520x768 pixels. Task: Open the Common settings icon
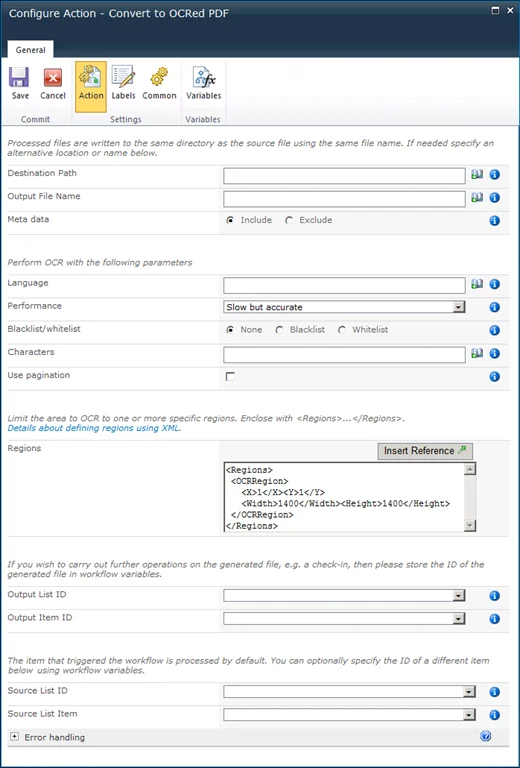tap(159, 78)
